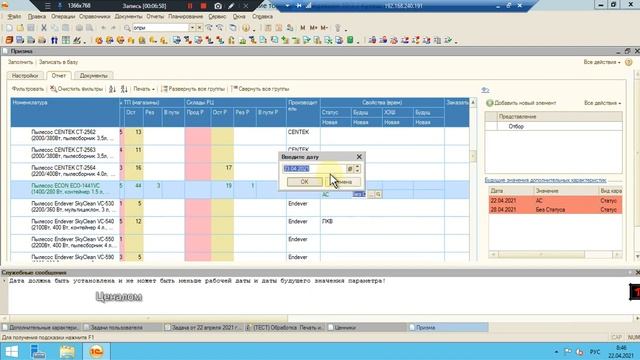
Task: Select the Отчет tab
Action: point(58,76)
